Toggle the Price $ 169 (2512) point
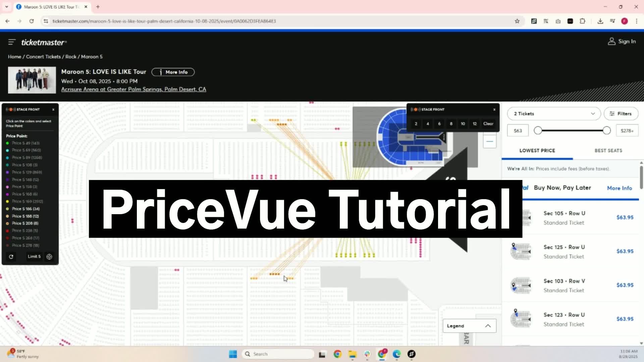Image resolution: width=644 pixels, height=362 pixels. point(24,201)
